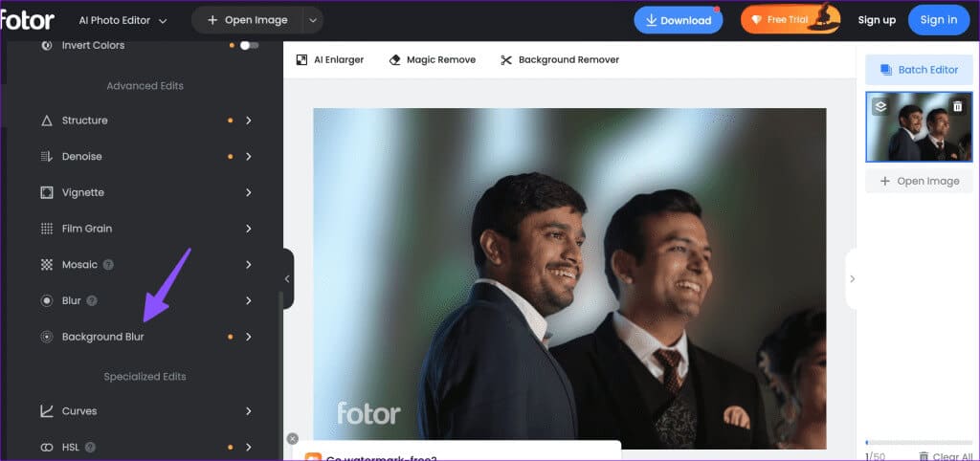980x461 pixels.
Task: Delete the image via thumbnail trash icon
Action: pyautogui.click(x=957, y=107)
